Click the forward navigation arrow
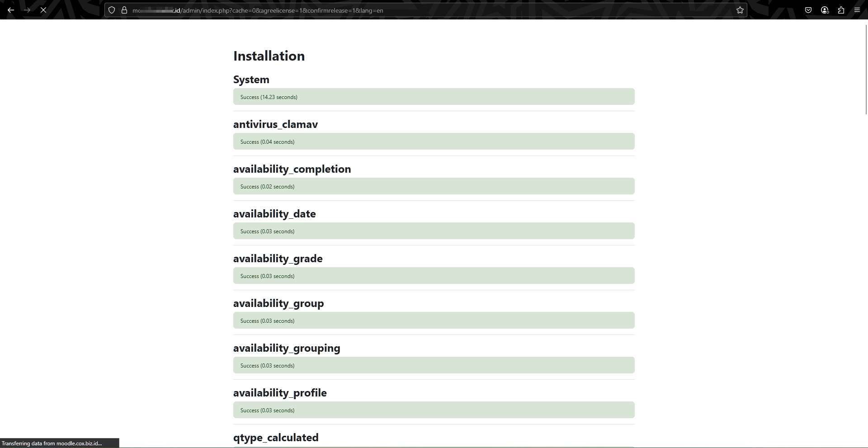The image size is (868, 448). click(x=27, y=10)
